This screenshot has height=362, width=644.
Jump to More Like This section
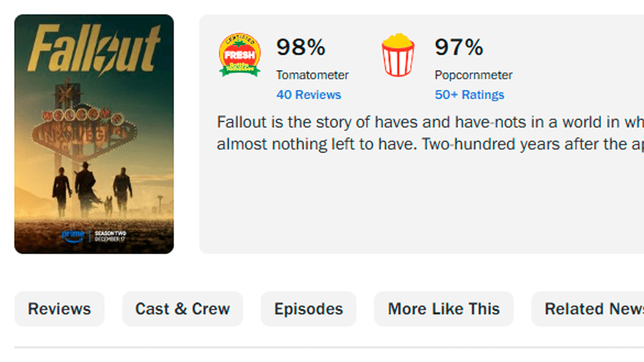coord(444,309)
